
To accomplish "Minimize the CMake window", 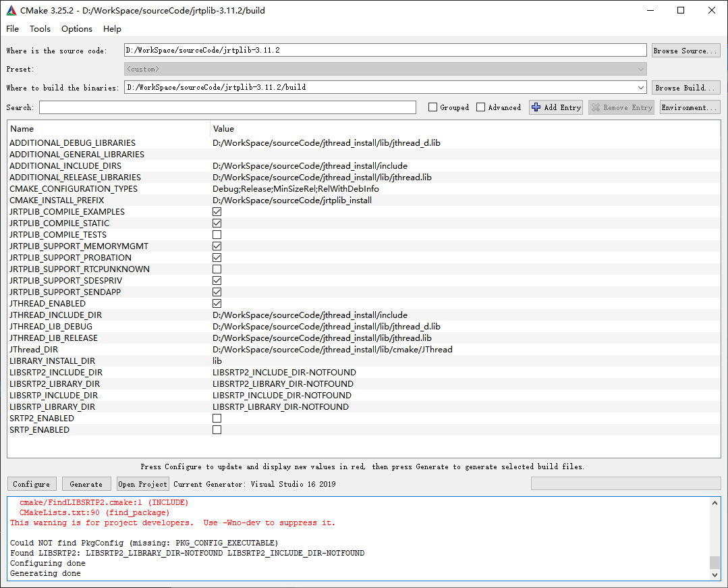I will click(x=650, y=10).
